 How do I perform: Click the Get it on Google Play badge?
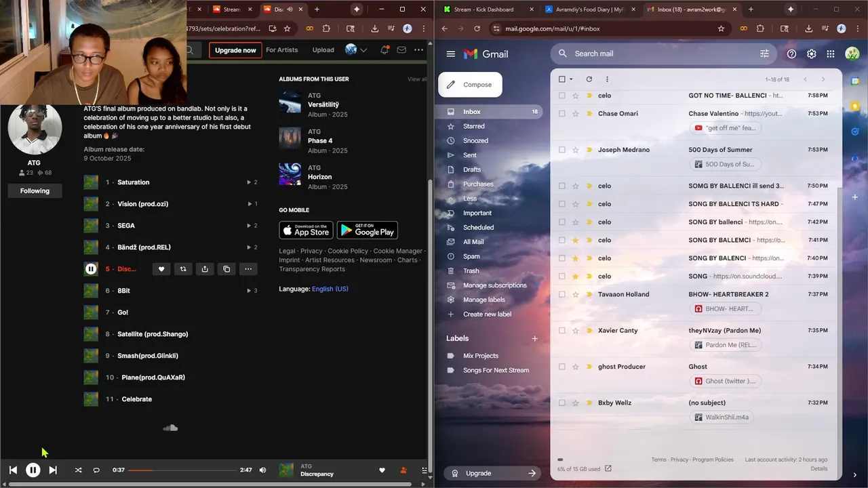coord(368,230)
